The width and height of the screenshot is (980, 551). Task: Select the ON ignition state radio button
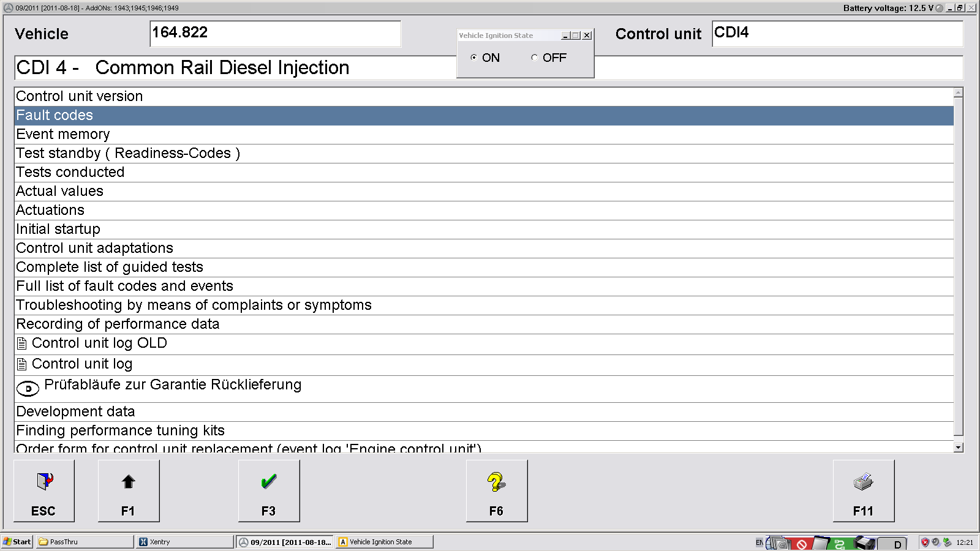[473, 58]
